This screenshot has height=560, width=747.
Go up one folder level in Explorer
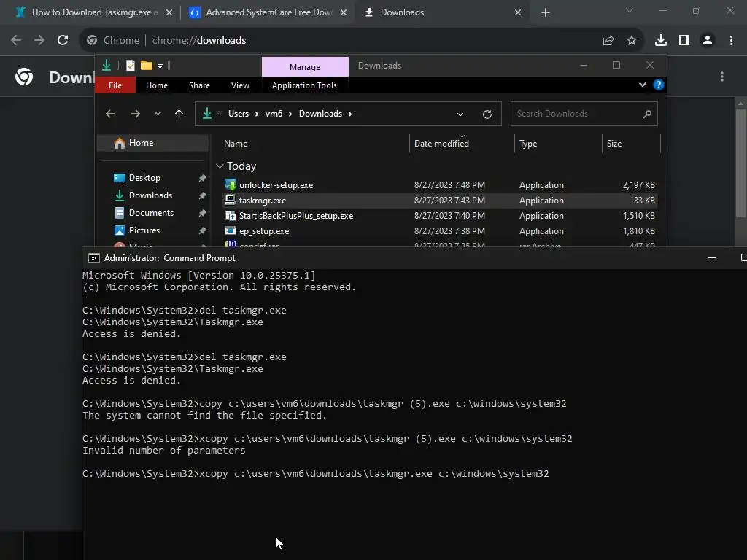pyautogui.click(x=179, y=114)
